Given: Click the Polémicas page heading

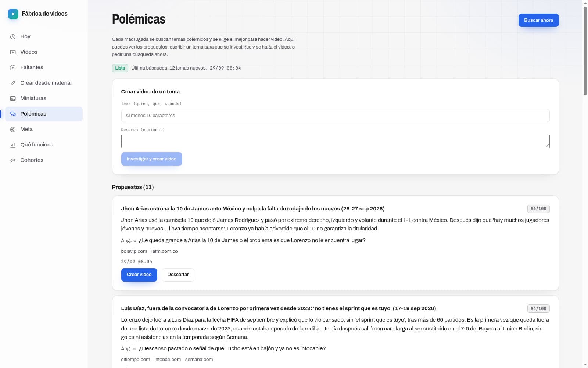Looking at the screenshot, I should point(139,19).
